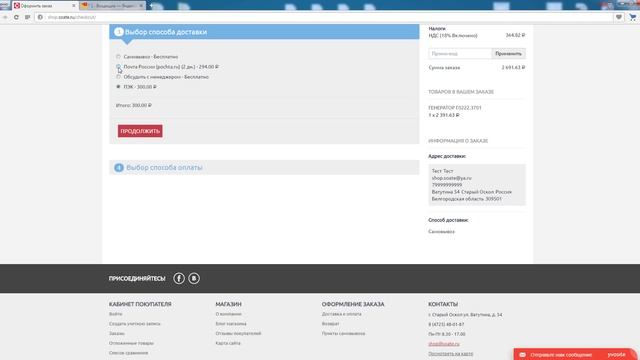Click the promo code input field
This screenshot has width=640, height=360.
[x=460, y=53]
